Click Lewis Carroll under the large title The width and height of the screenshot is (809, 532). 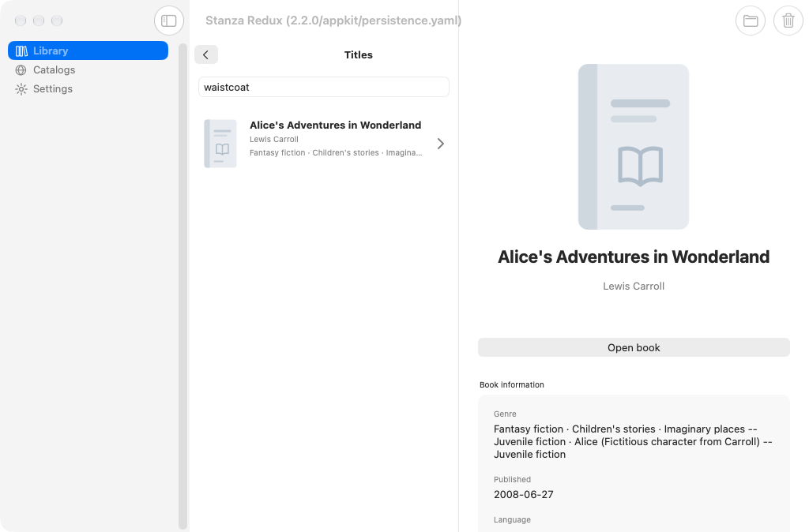[634, 286]
